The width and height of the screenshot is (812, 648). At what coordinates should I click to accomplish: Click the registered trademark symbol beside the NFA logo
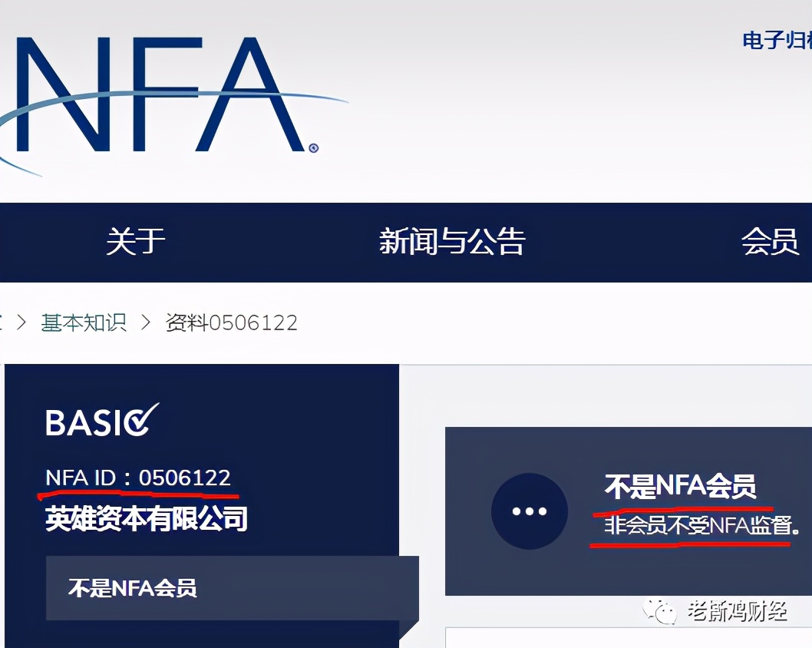pyautogui.click(x=313, y=148)
